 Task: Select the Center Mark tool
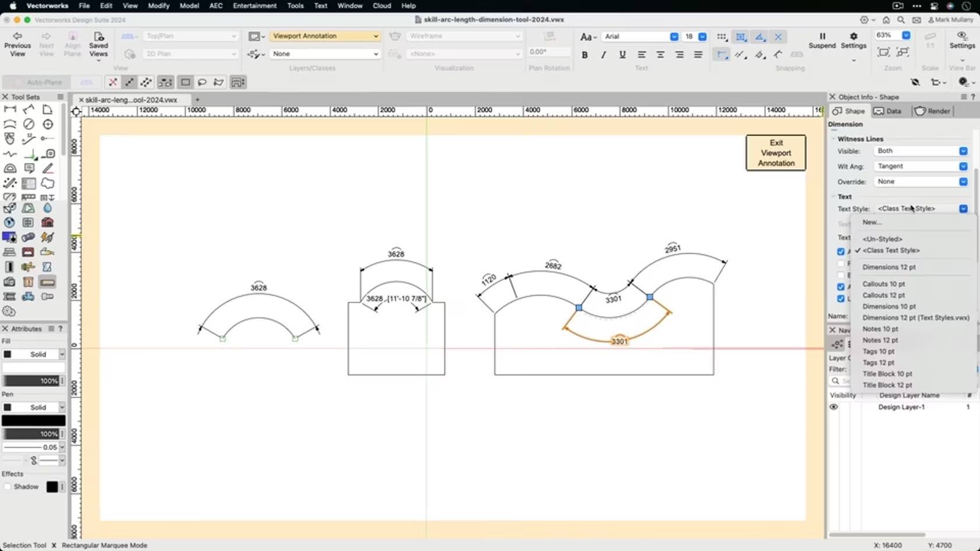click(x=47, y=124)
